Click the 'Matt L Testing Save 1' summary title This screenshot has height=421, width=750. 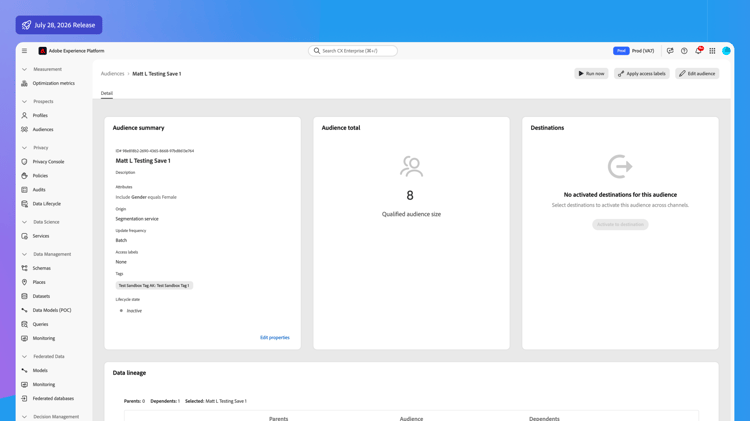[x=143, y=161]
